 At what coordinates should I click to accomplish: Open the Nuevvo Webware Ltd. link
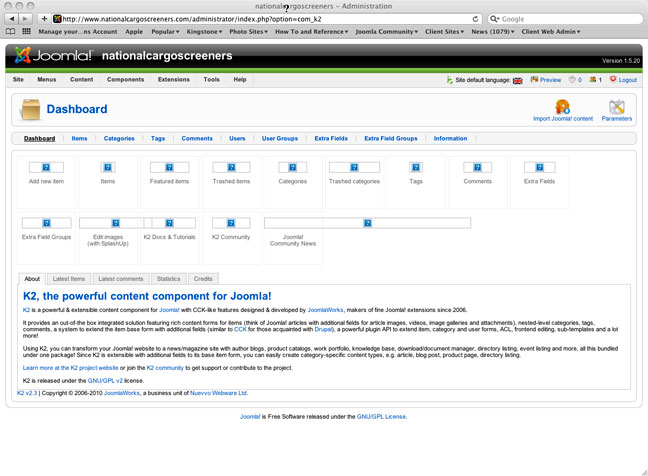pos(219,393)
